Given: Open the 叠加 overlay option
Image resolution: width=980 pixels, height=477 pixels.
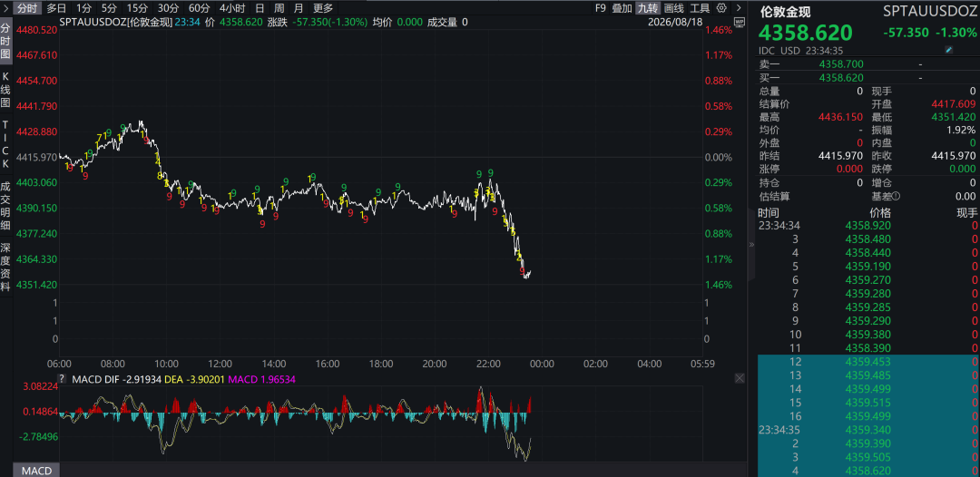Looking at the screenshot, I should tap(622, 8).
